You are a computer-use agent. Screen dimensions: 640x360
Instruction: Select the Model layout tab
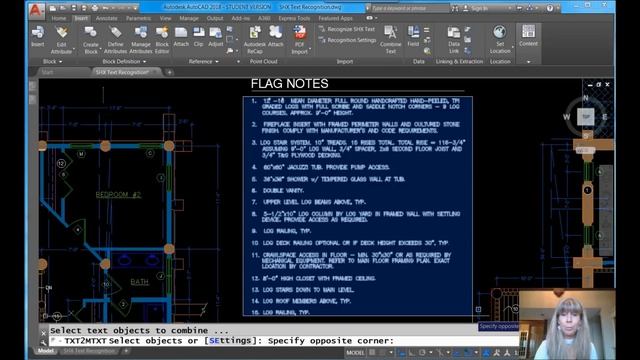[x=46, y=351]
